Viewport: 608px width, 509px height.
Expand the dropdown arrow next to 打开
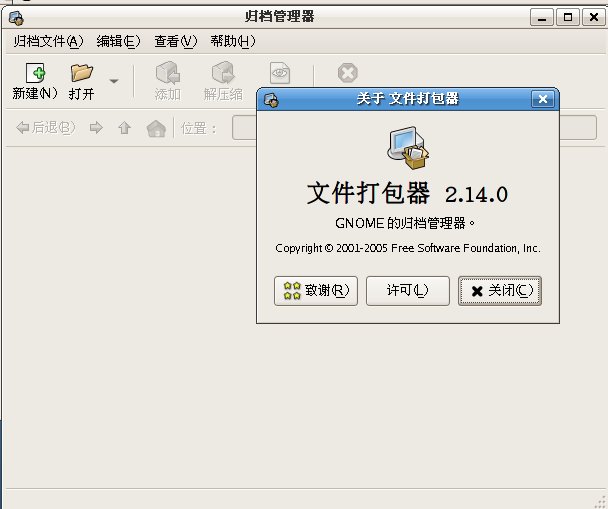(x=114, y=81)
